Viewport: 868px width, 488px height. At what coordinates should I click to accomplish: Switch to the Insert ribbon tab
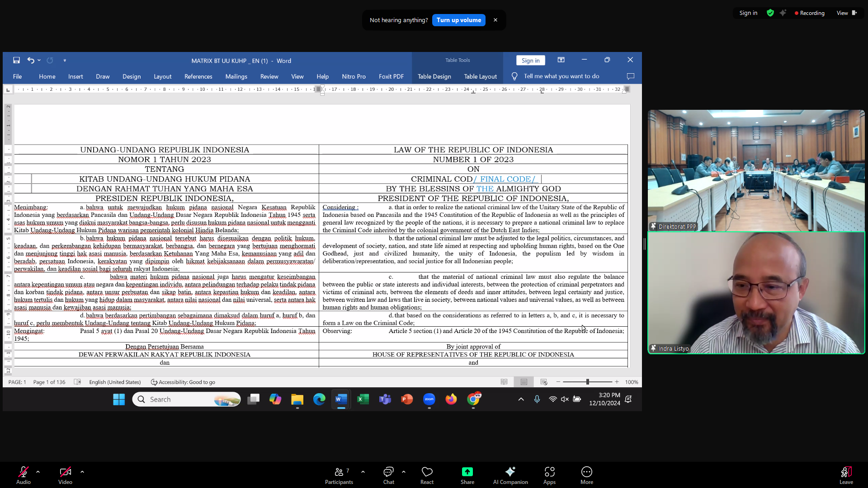(75, 76)
